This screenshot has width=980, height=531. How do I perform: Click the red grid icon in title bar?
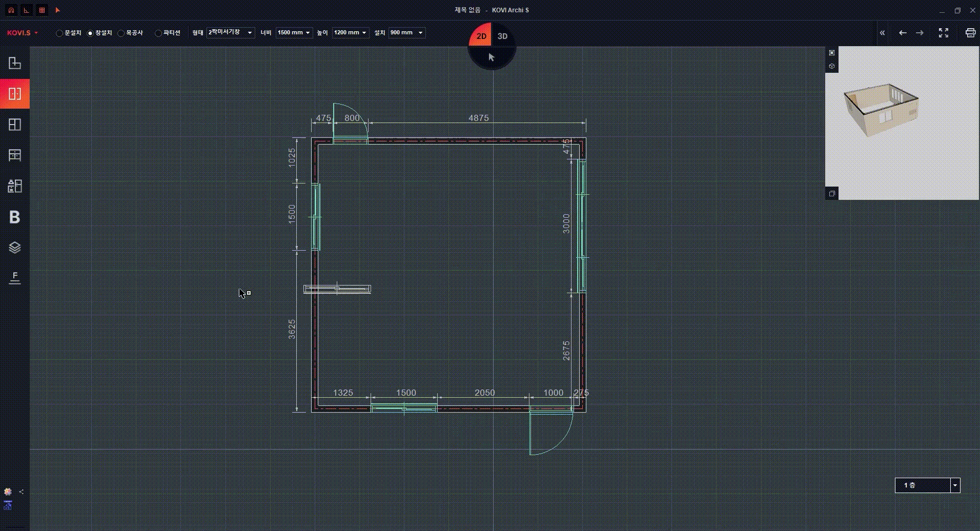42,10
